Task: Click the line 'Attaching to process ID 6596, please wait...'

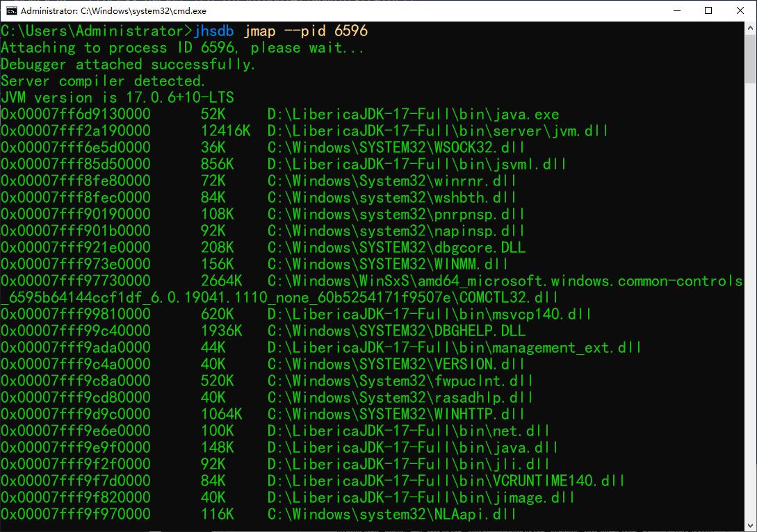Action: click(x=182, y=48)
